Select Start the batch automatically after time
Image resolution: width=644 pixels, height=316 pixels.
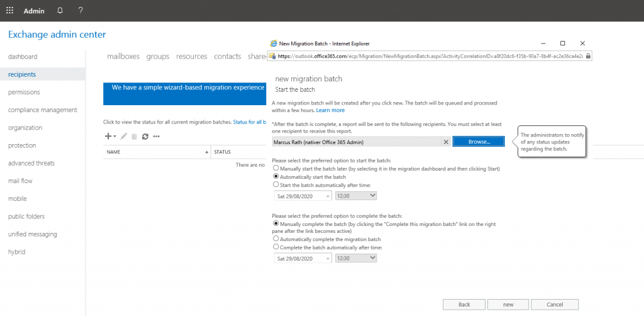[276, 185]
